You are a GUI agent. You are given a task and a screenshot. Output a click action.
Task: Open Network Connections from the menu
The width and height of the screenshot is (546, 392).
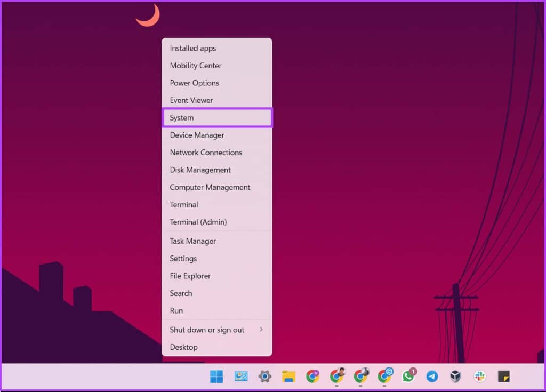pos(217,153)
